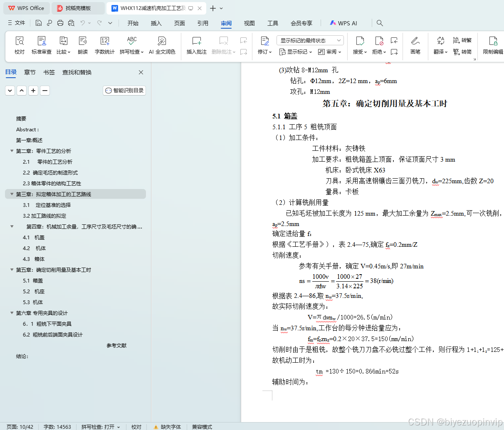Viewport: 504px width, 430px height.
Task: Click the undo arrow icon
Action: [x=83, y=23]
